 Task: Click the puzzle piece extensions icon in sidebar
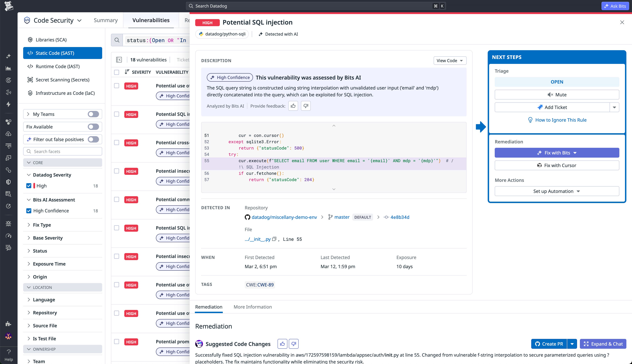coord(8,324)
